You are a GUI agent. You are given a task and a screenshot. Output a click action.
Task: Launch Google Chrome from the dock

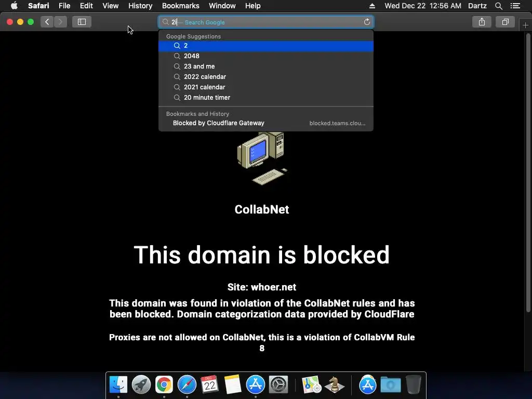164,384
